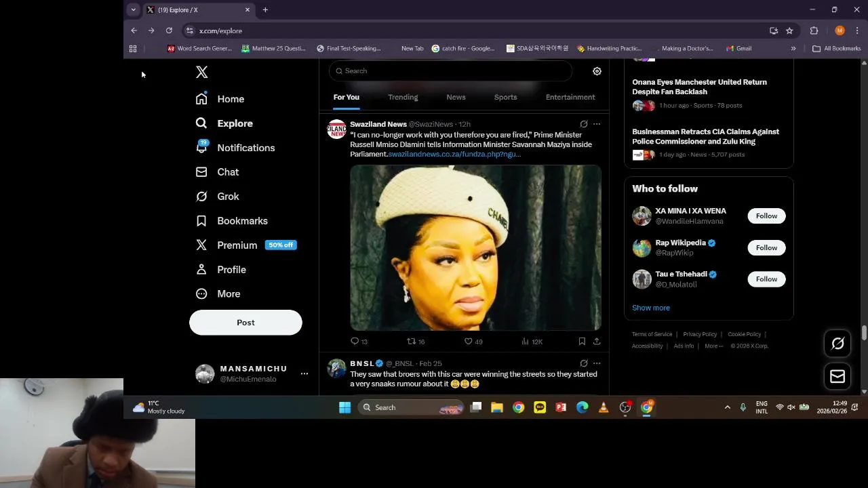
Task: Switch to the News tab
Action: click(456, 97)
